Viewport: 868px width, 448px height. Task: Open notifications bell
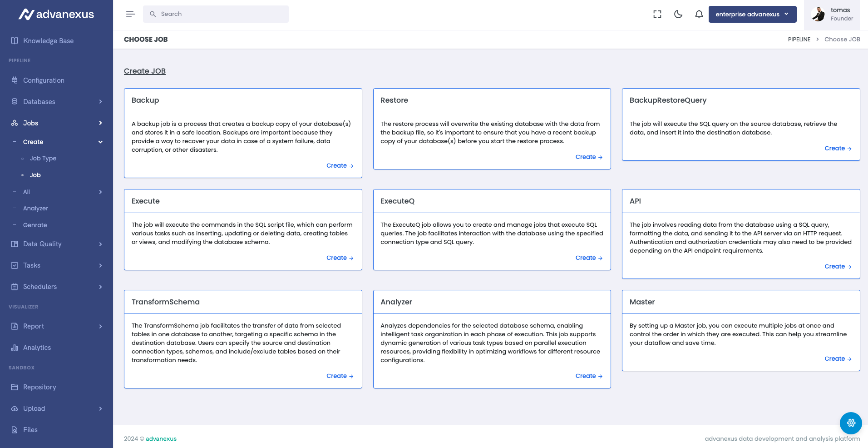699,14
